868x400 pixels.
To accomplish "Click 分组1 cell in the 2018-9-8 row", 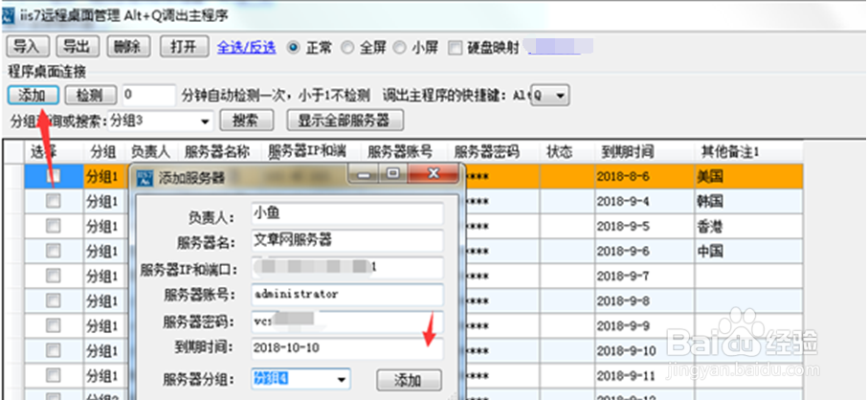I will [x=104, y=300].
